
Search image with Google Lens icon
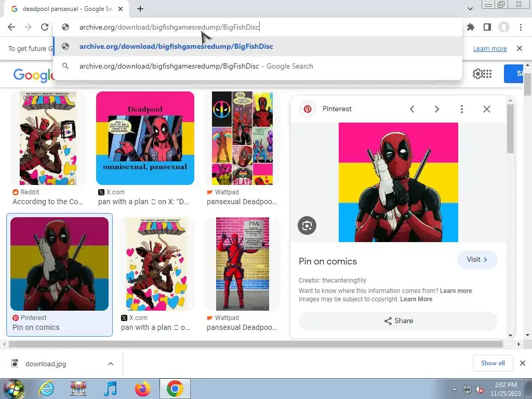click(x=307, y=225)
